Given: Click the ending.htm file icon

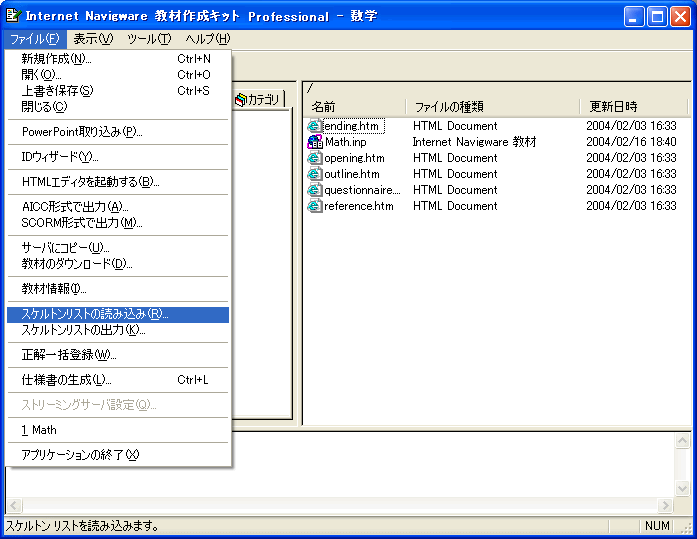Looking at the screenshot, I should coord(314,126).
